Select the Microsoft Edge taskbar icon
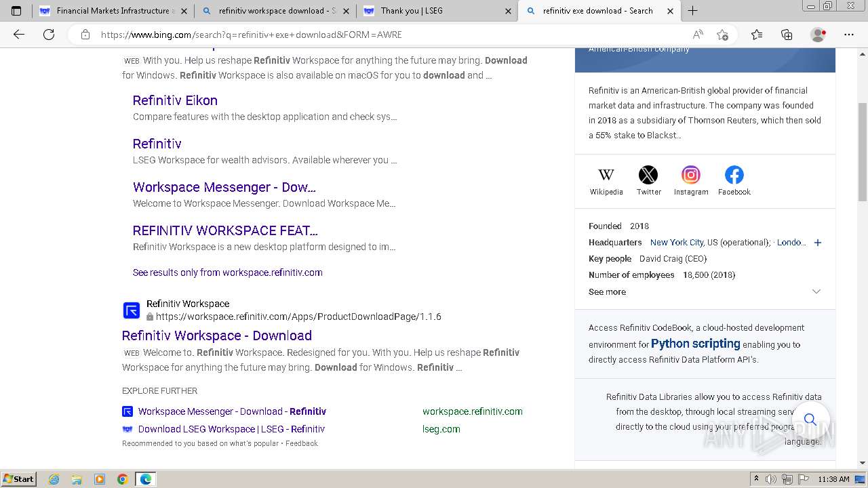The width and height of the screenshot is (868, 488). tap(146, 479)
